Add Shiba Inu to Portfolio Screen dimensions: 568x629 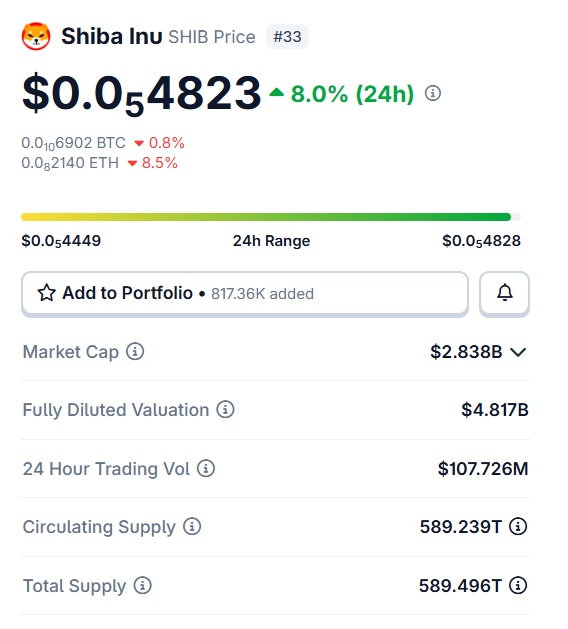(245, 293)
